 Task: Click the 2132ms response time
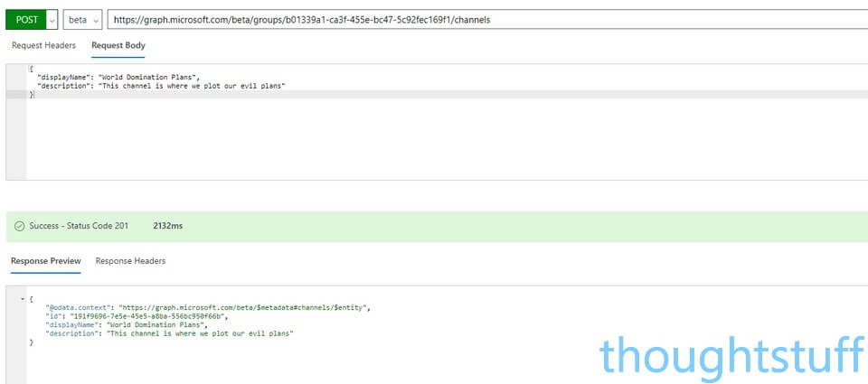tap(168, 226)
